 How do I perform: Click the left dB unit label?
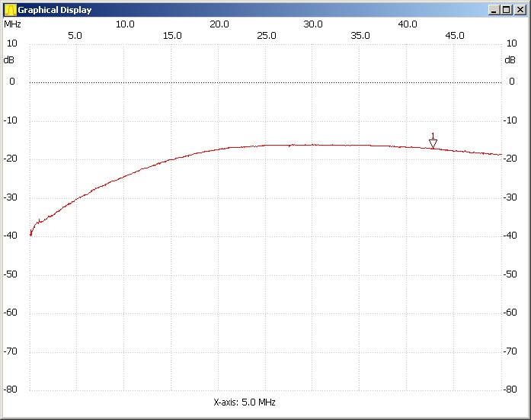point(8,59)
